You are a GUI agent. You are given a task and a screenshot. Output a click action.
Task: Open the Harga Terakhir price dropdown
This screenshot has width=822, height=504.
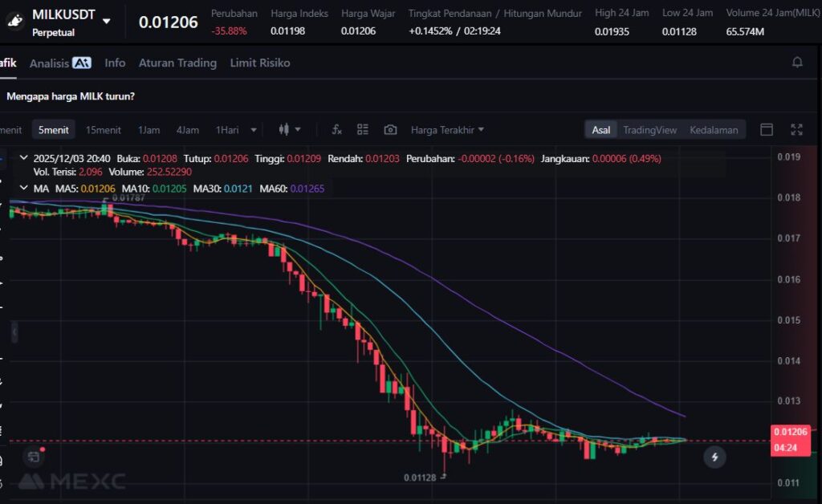coord(447,130)
